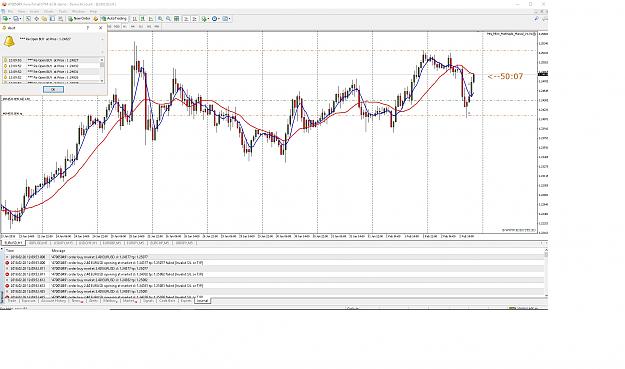Click the Alert list scrollbar up arrow
Viewport: 625px width, 369px height.
[x=102, y=60]
